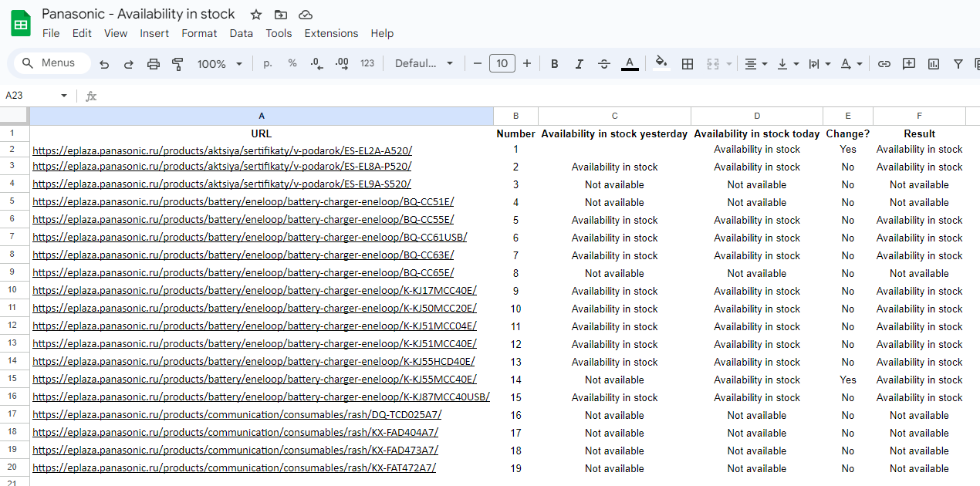The height and width of the screenshot is (486, 980).
Task: Open the text color picker
Action: coord(630,64)
